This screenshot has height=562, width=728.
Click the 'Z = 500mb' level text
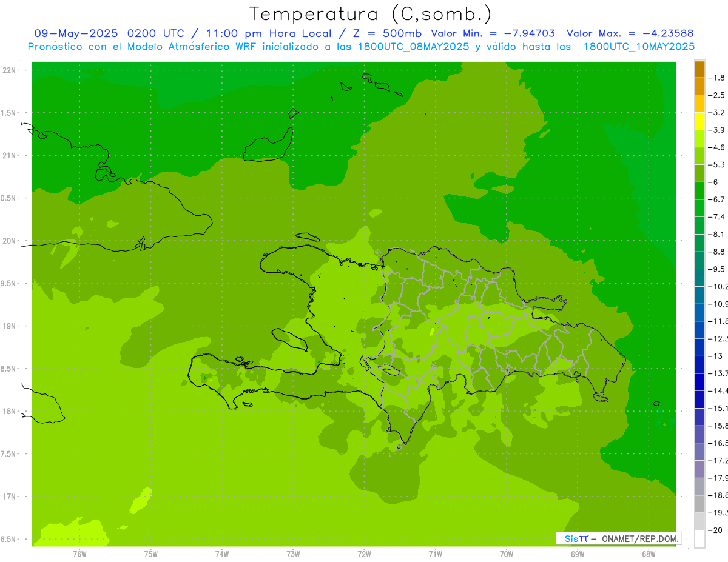click(388, 33)
